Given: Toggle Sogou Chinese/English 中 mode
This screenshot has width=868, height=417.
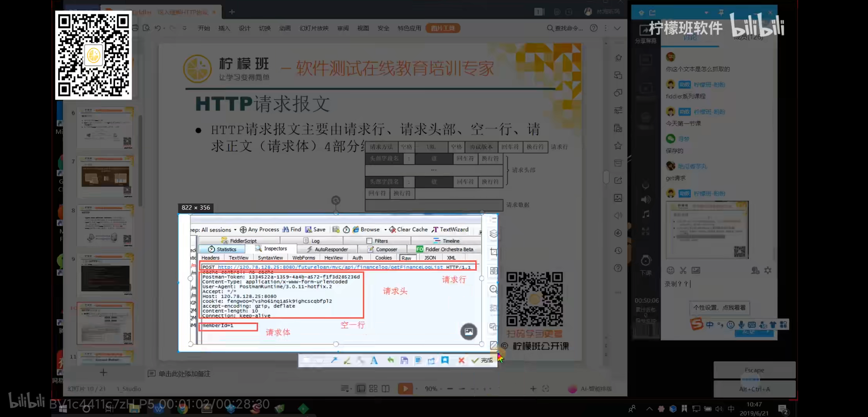Looking at the screenshot, I should point(710,325).
